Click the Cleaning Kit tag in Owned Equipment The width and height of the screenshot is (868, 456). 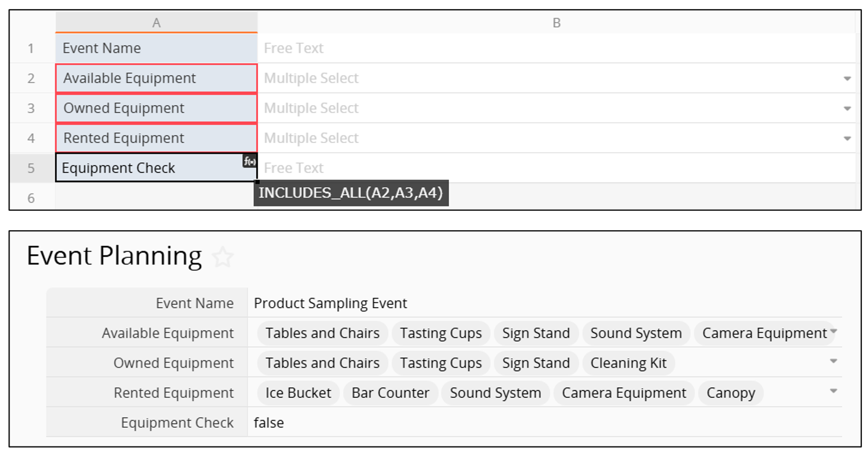[x=628, y=363]
